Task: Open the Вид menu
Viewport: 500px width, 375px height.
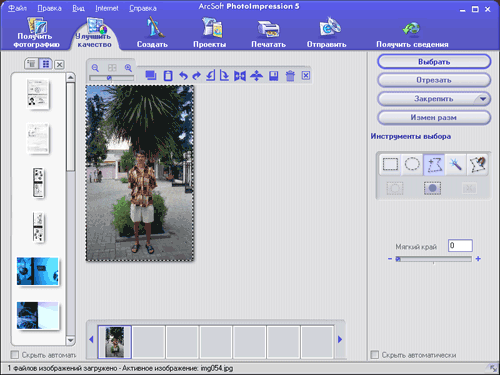Action: click(x=78, y=8)
